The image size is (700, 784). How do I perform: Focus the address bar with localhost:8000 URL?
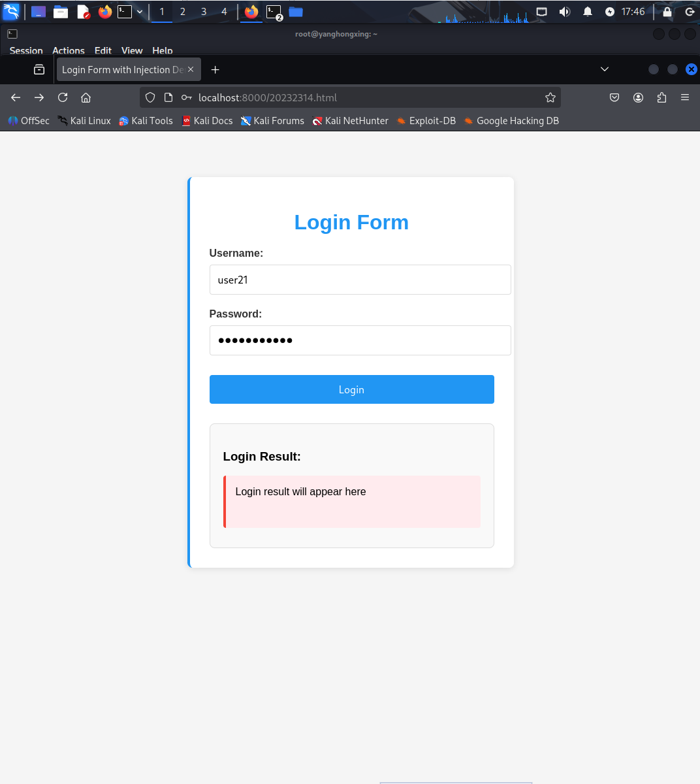point(350,97)
